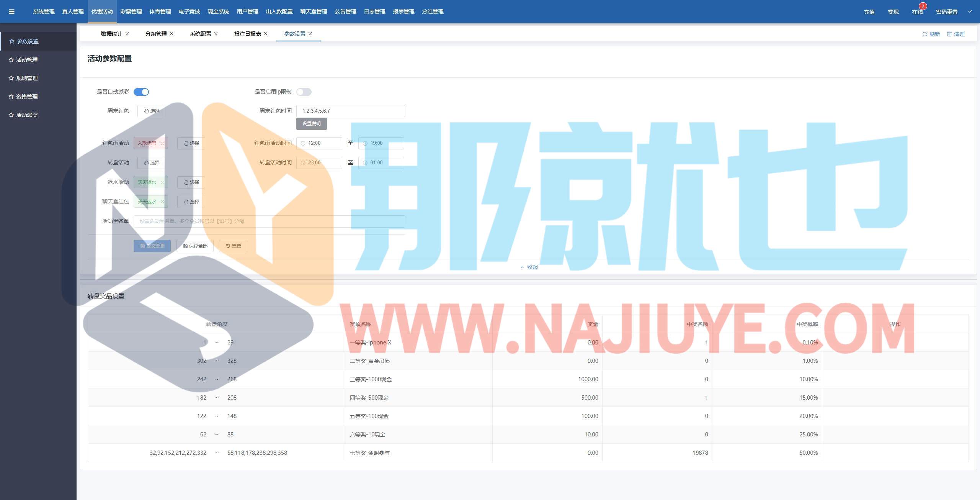Click the 在线 notification badge item
The height and width of the screenshot is (500, 980).
coord(917,11)
